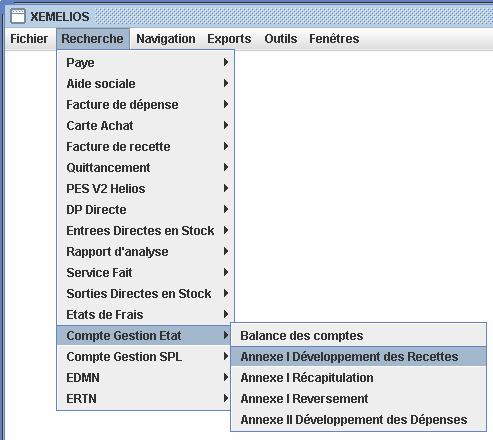Choose the ERTN menu entry
This screenshot has height=440, width=493.
pos(144,398)
